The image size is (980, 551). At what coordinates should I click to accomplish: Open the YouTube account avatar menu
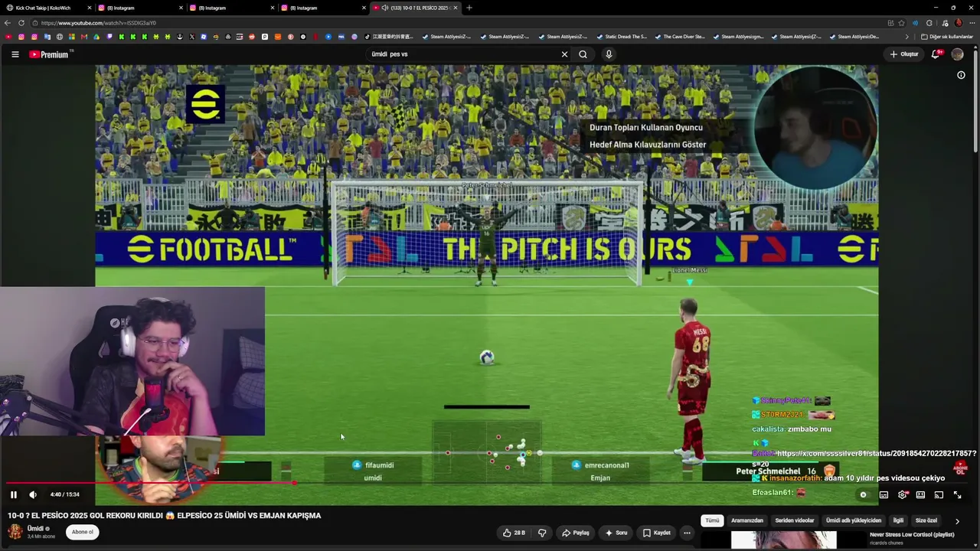point(957,54)
